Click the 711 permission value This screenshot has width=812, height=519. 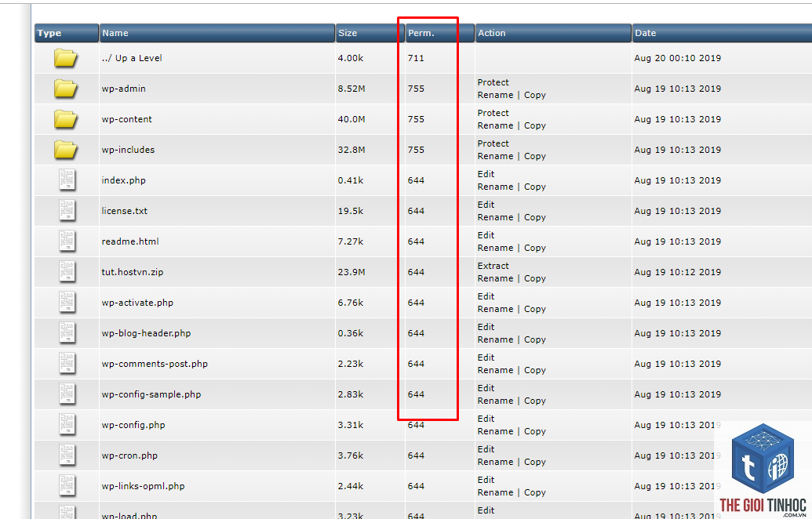click(416, 58)
